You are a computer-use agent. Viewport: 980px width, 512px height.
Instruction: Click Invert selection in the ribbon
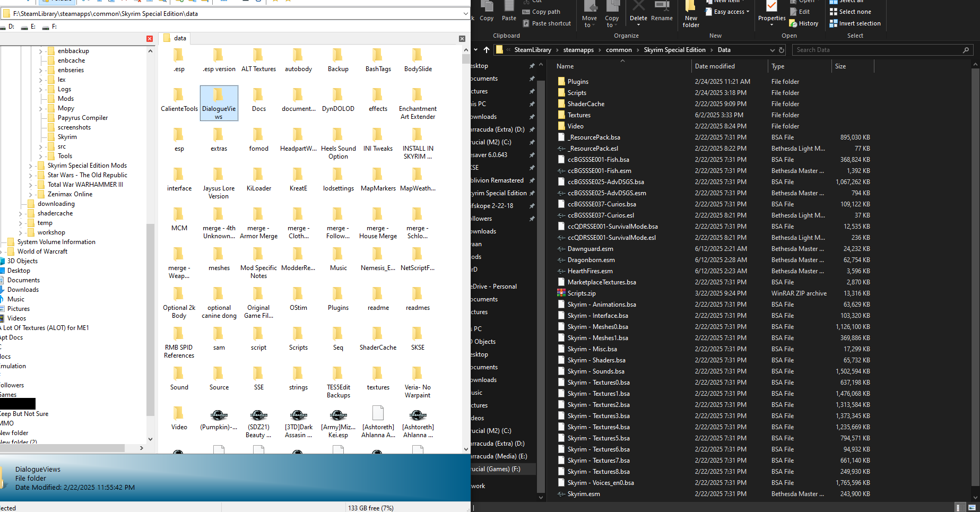coord(855,23)
